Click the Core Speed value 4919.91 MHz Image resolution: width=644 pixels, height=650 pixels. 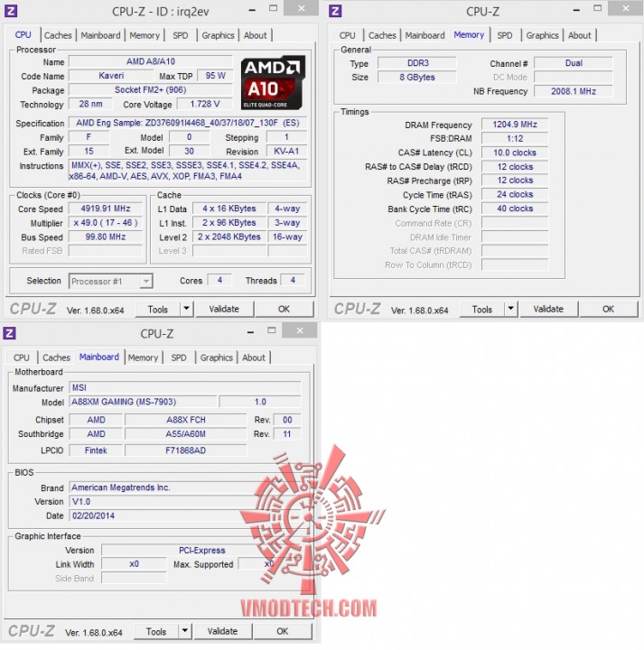(x=106, y=209)
